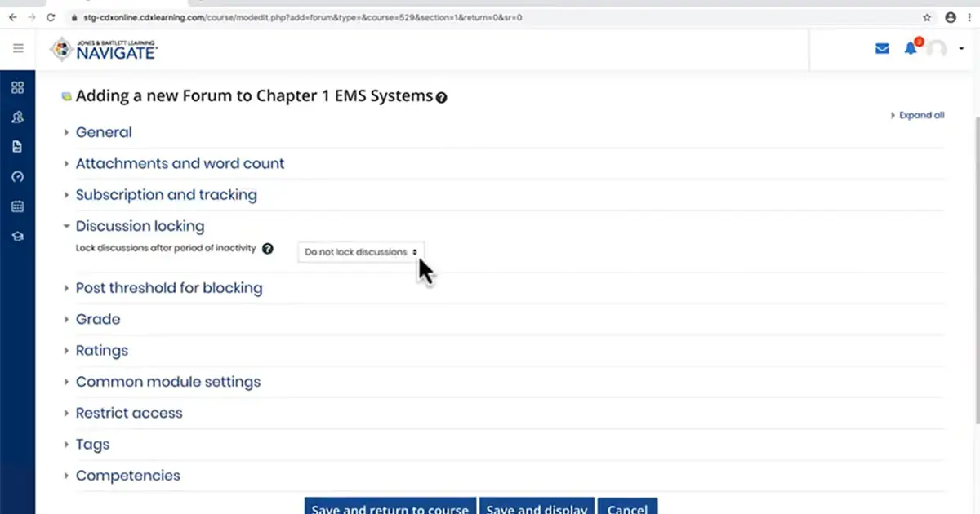Expand the General section
This screenshot has height=514, width=980.
[x=104, y=132]
